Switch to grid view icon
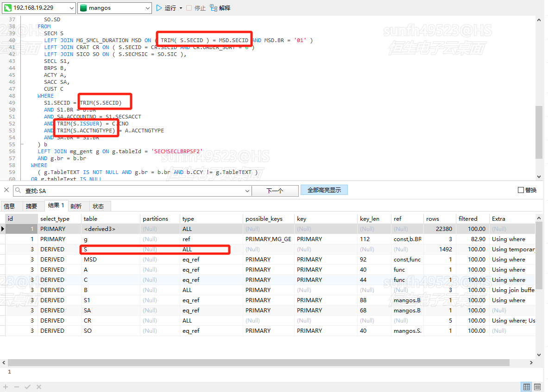The height and width of the screenshot is (392, 548). pyautogui.click(x=526, y=387)
